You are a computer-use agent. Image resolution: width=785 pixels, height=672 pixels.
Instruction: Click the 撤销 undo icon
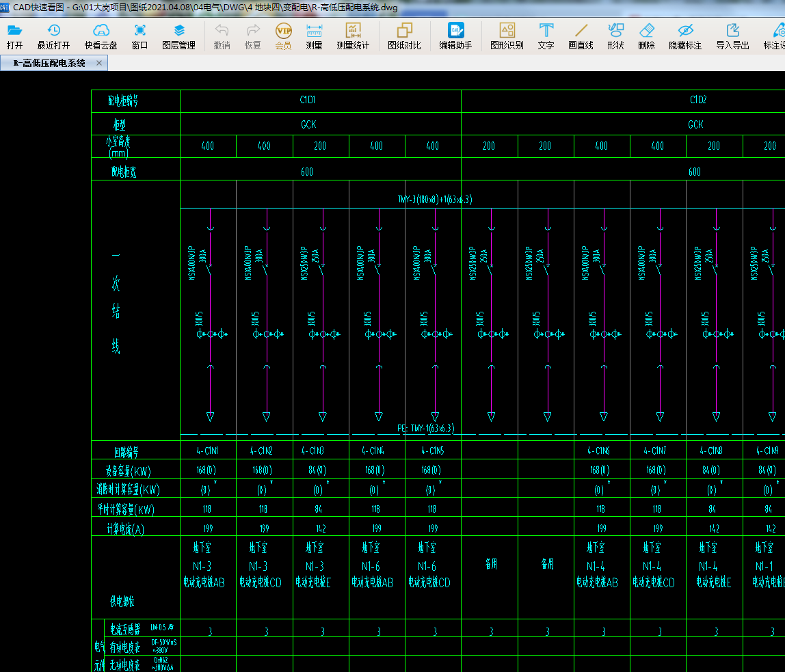[222, 36]
